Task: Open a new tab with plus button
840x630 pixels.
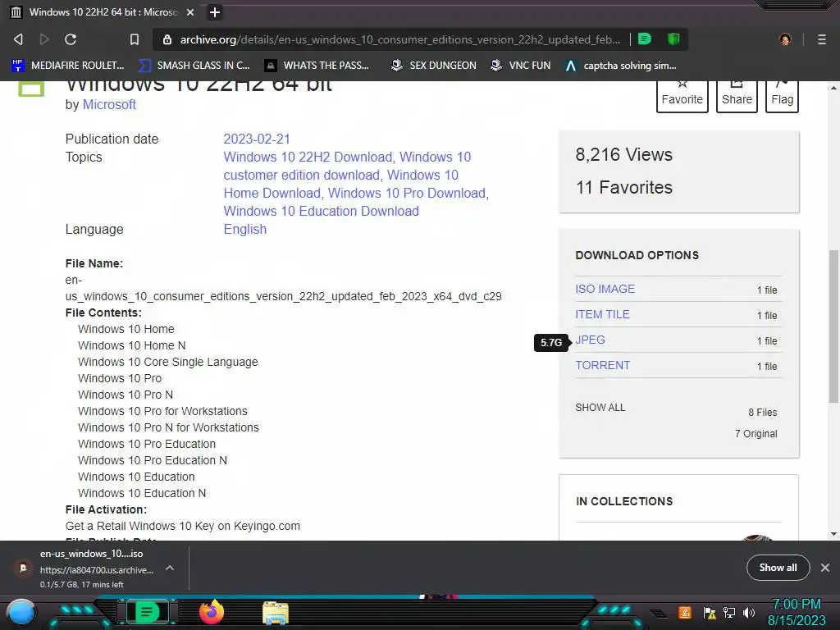Action: [x=214, y=12]
